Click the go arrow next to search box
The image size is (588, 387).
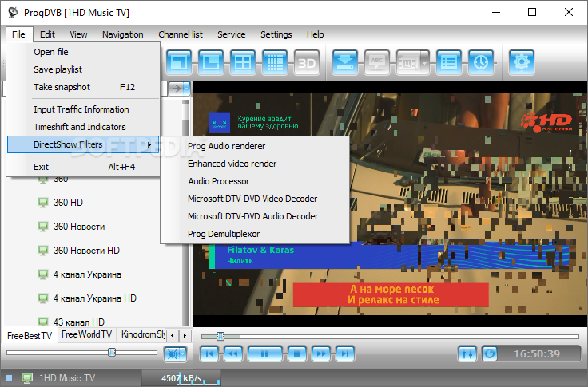click(x=176, y=89)
